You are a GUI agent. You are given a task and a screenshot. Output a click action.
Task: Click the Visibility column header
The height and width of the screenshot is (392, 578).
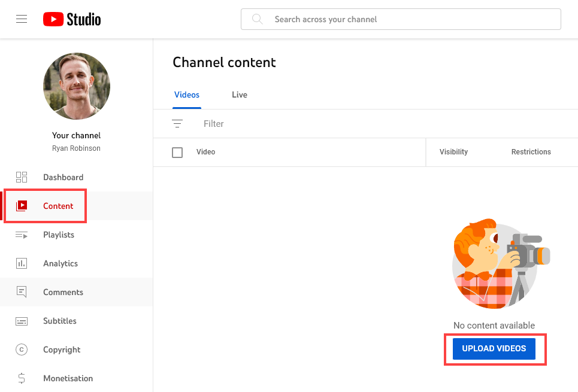(453, 152)
